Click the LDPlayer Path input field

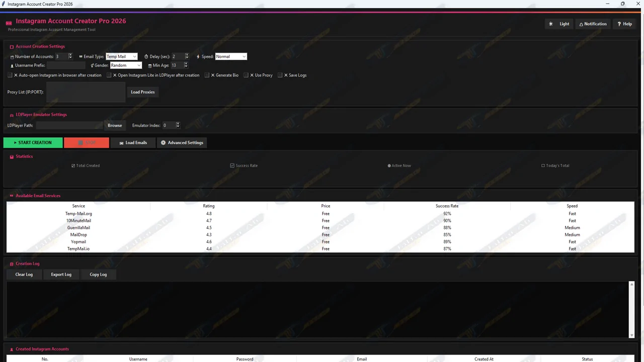click(69, 125)
